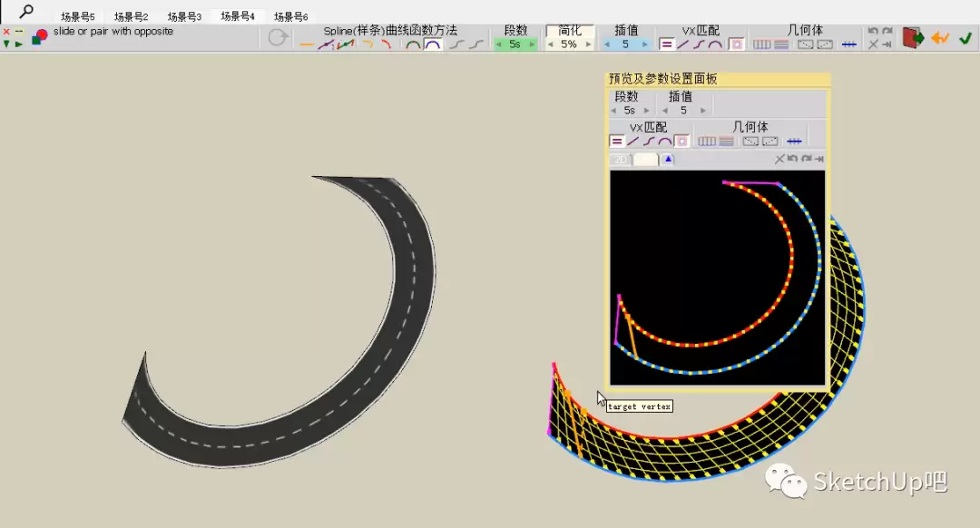Select the blue arch spline method
The width and height of the screenshot is (980, 528).
point(433,44)
